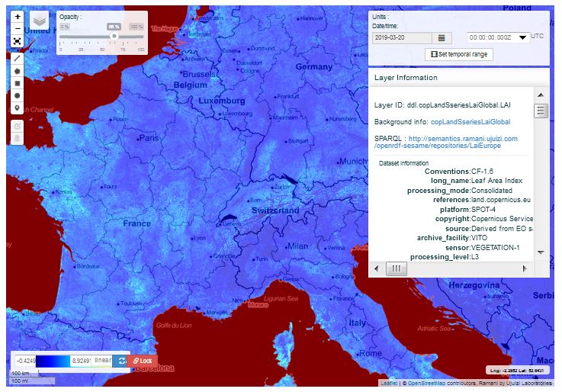Viewport: 562px width, 392px height.
Task: Open the linear scale type dropdown
Action: 102,360
